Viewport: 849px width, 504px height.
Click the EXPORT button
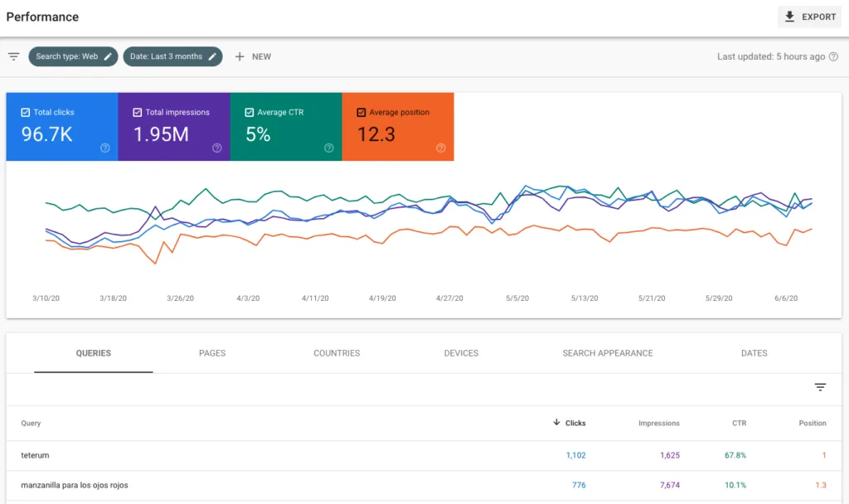tap(809, 17)
